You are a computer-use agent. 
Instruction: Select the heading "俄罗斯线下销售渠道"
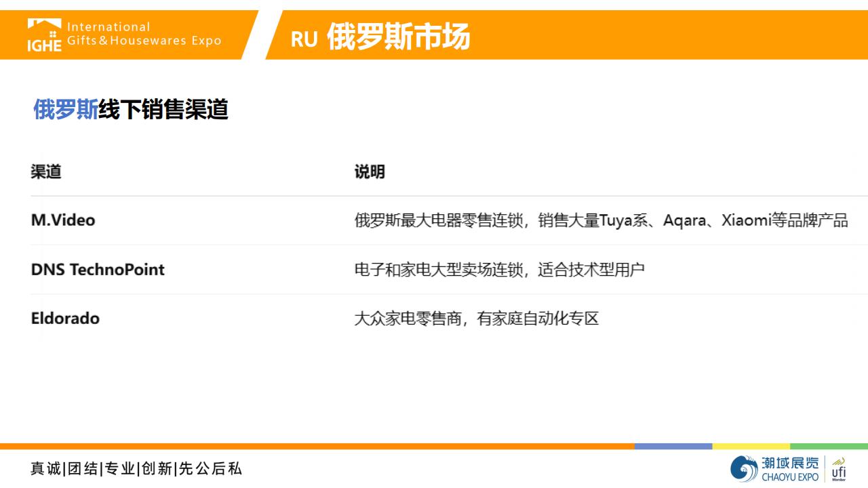coord(131,109)
